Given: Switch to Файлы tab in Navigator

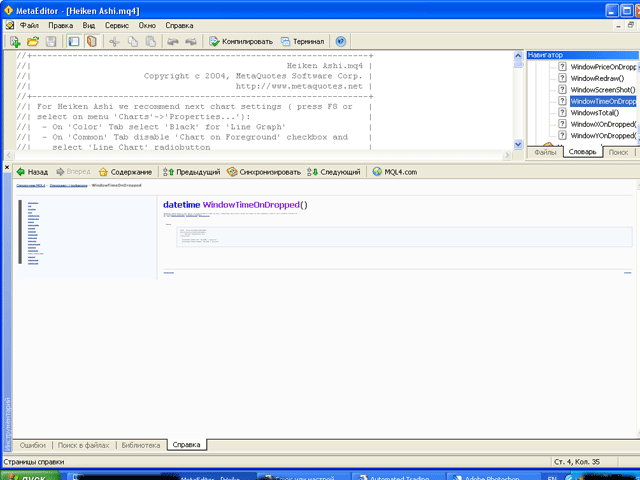Looking at the screenshot, I should pos(545,152).
